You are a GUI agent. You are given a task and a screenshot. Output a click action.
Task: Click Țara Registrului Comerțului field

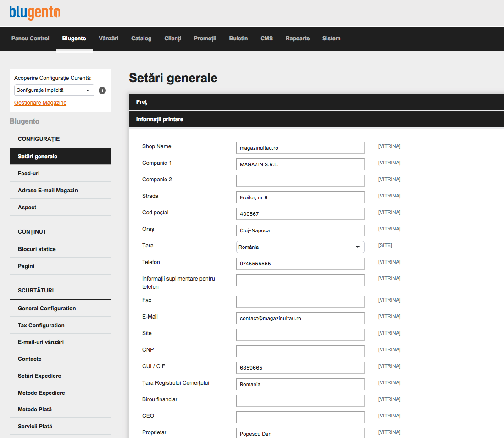pyautogui.click(x=300, y=384)
